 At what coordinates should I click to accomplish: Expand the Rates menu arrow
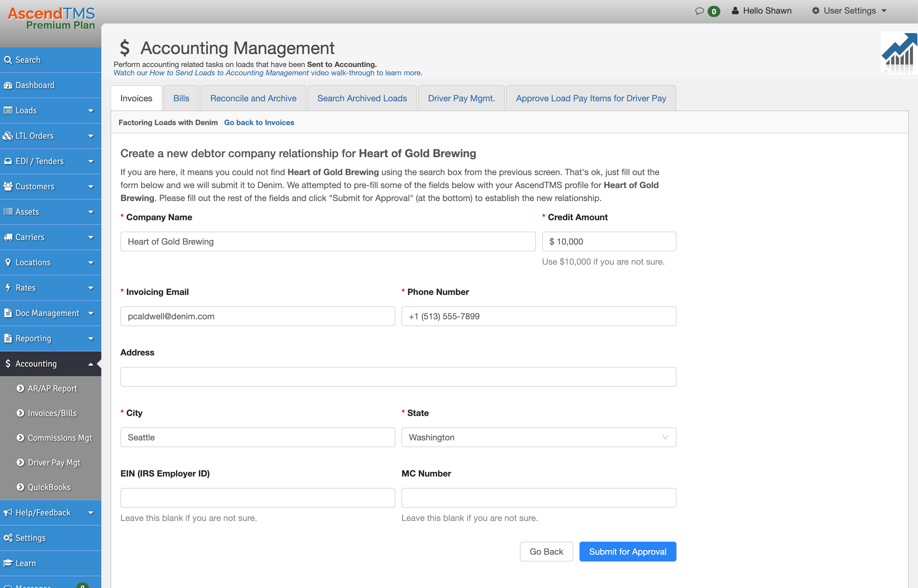[x=91, y=288]
